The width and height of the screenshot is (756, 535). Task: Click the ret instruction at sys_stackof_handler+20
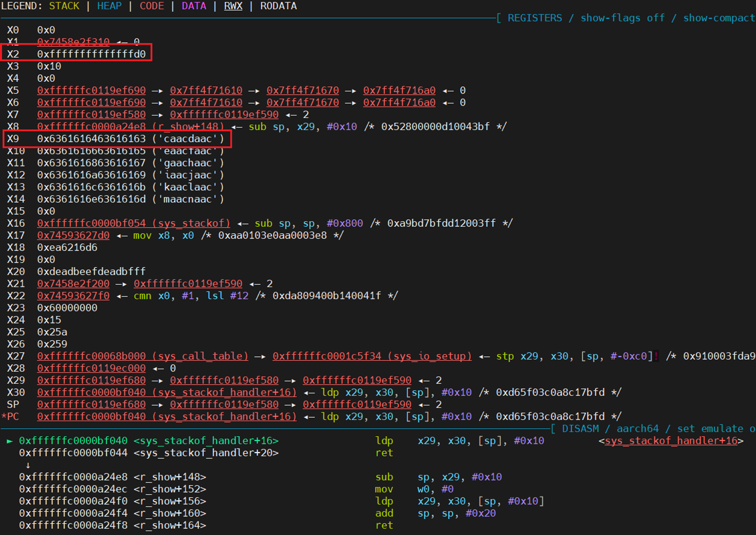tap(384, 453)
